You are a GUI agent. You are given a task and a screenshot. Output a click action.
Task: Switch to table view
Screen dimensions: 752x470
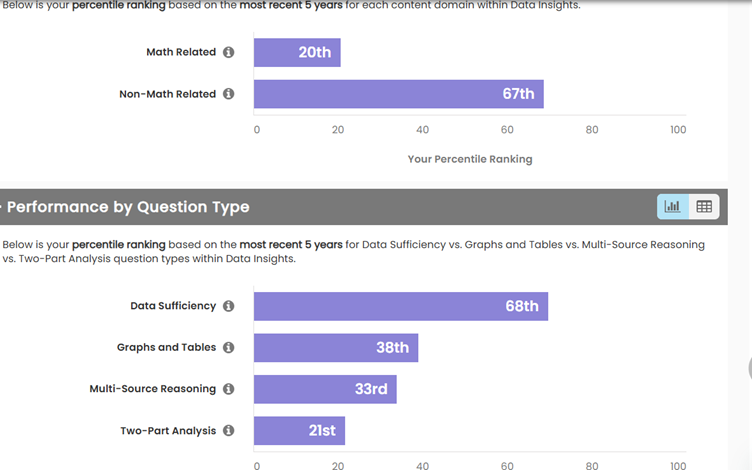704,207
